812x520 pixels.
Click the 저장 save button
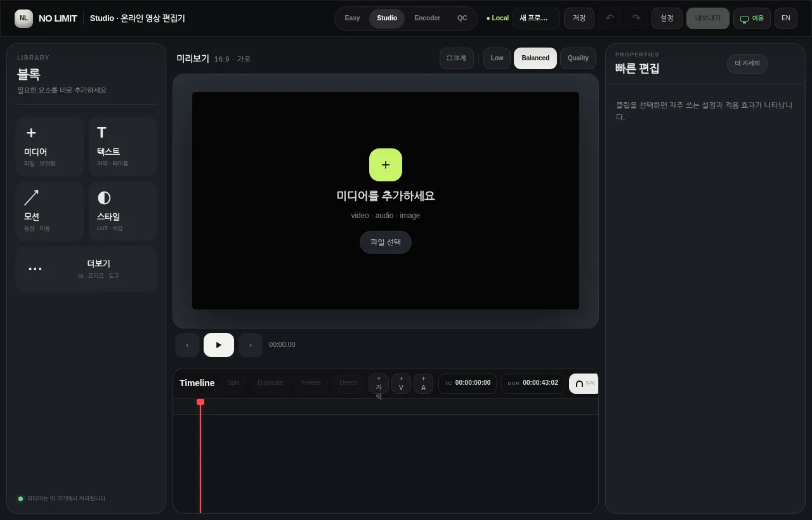(579, 18)
